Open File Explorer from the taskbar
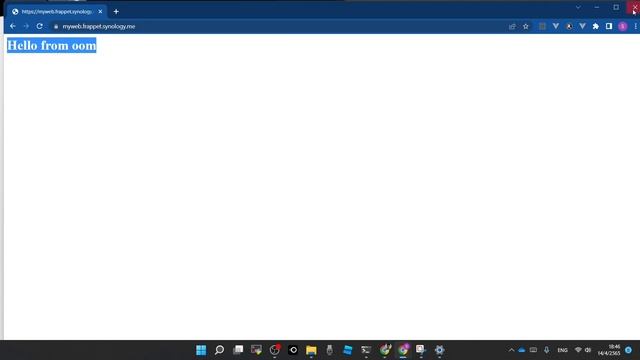640x360 pixels. 311,350
